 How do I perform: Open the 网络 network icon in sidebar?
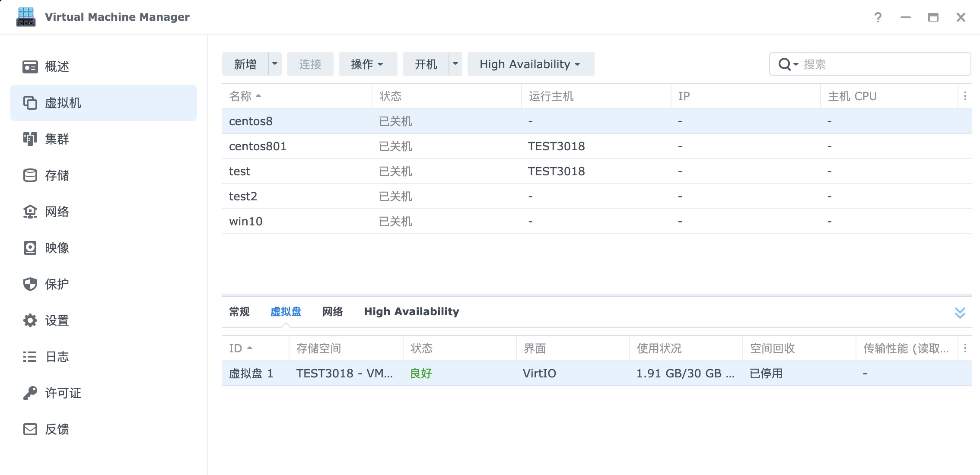30,212
